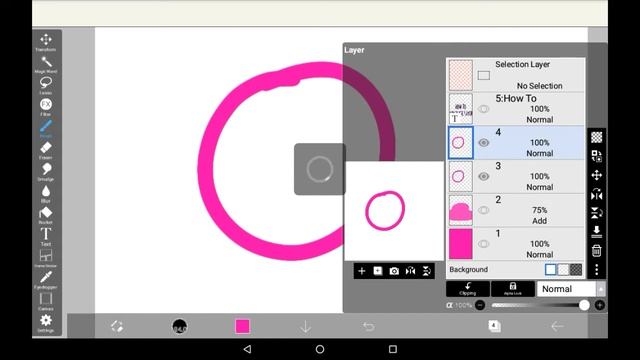Delete layer with trash icon
Screen dimensions: 640x360
tap(597, 251)
